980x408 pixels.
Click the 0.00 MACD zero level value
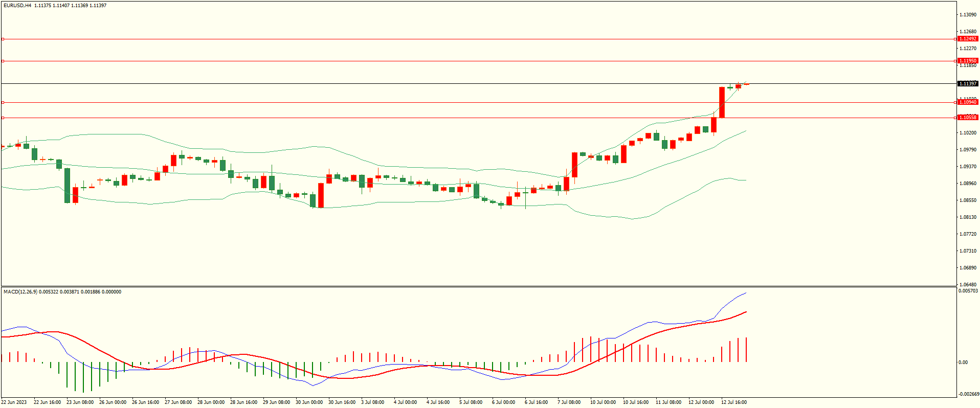click(964, 362)
